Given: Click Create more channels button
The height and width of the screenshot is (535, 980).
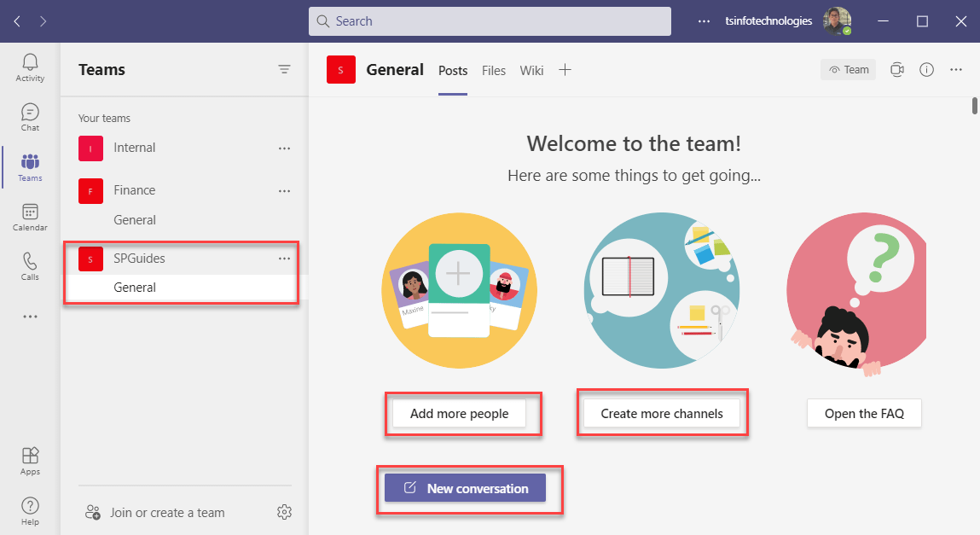Looking at the screenshot, I should 662,413.
